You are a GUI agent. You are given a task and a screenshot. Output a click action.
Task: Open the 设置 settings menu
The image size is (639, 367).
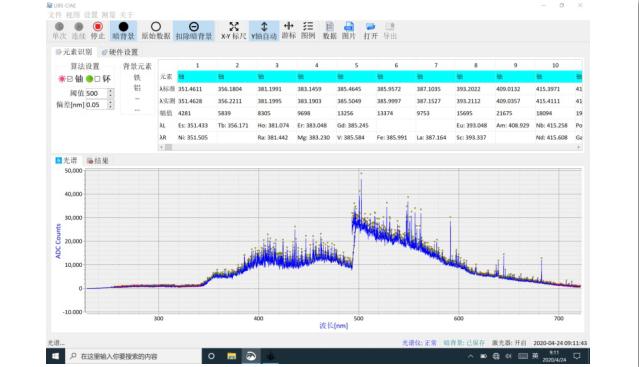(x=90, y=15)
